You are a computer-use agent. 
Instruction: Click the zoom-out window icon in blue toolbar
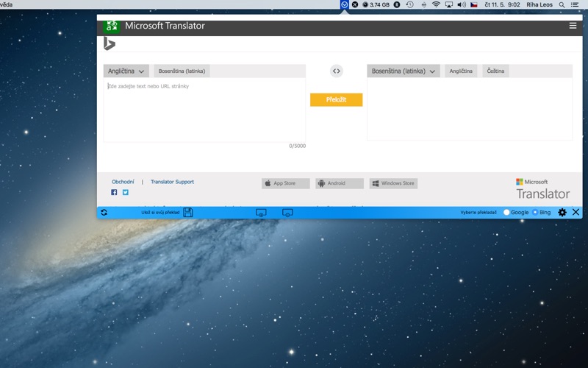pos(287,213)
